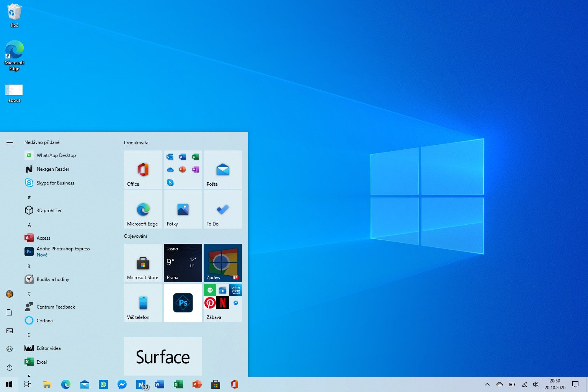Open File Explorer from the taskbar

47,384
